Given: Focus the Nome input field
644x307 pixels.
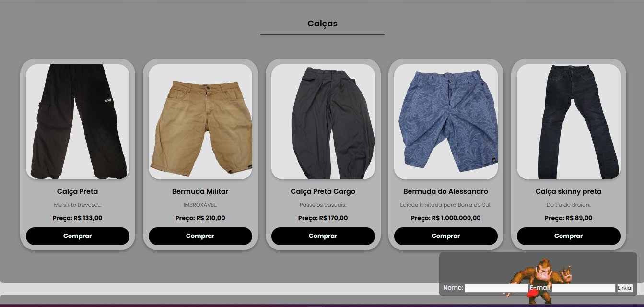Looking at the screenshot, I should click(x=496, y=288).
